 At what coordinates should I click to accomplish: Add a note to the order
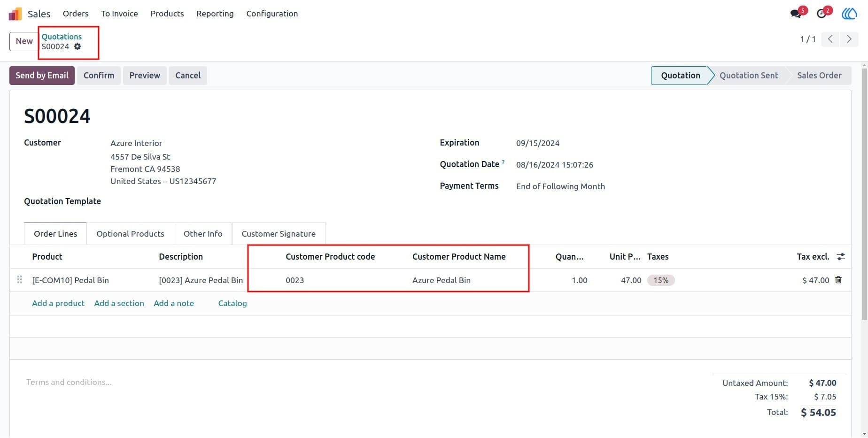(x=174, y=303)
